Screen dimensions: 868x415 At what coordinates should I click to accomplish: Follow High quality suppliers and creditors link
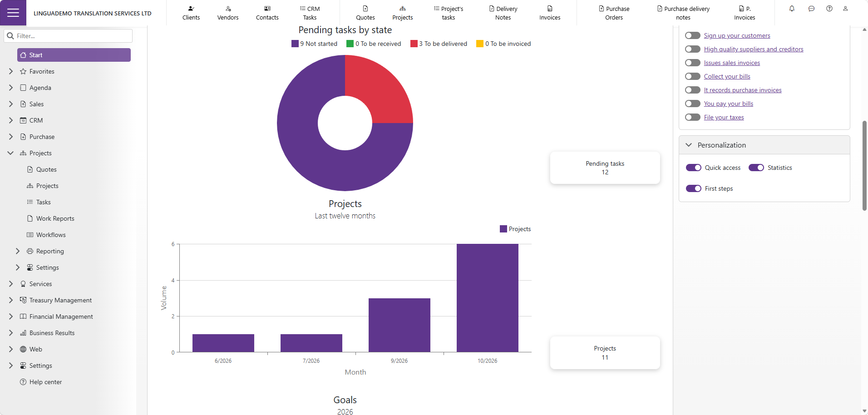pos(754,49)
